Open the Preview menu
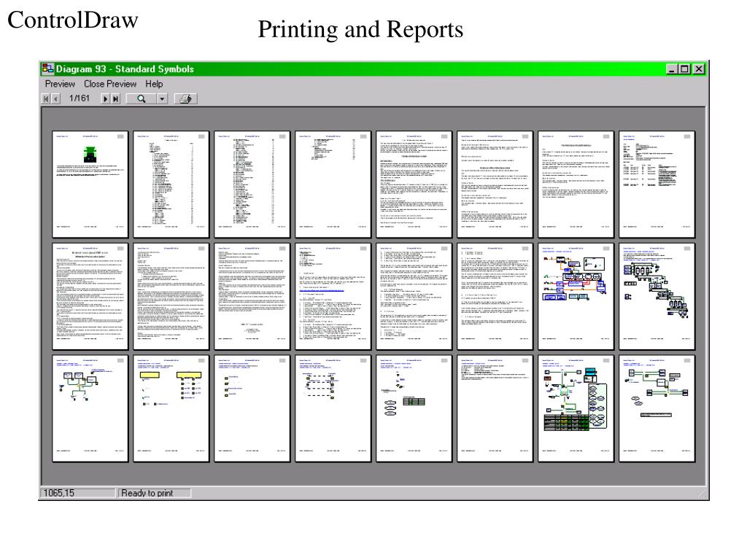This screenshot has width=747, height=560. coord(60,84)
